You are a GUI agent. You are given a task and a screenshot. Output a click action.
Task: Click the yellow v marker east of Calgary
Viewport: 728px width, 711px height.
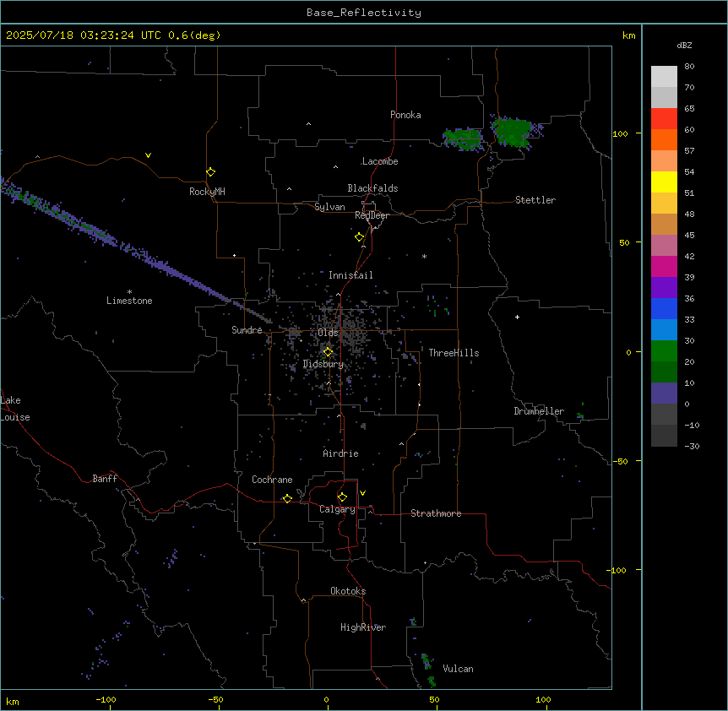(362, 493)
